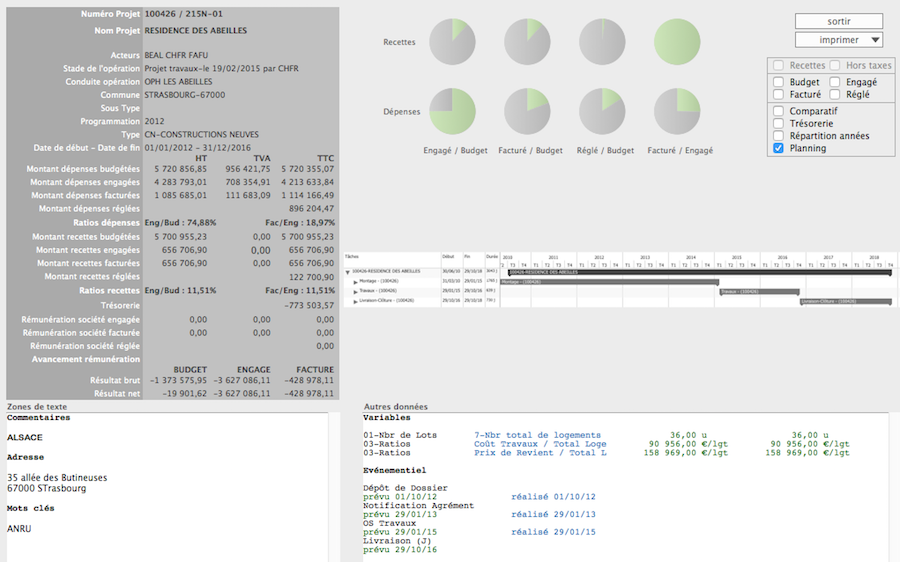Enable the Trésorerie checkbox
Screen dimensions: 900x562
point(778,123)
